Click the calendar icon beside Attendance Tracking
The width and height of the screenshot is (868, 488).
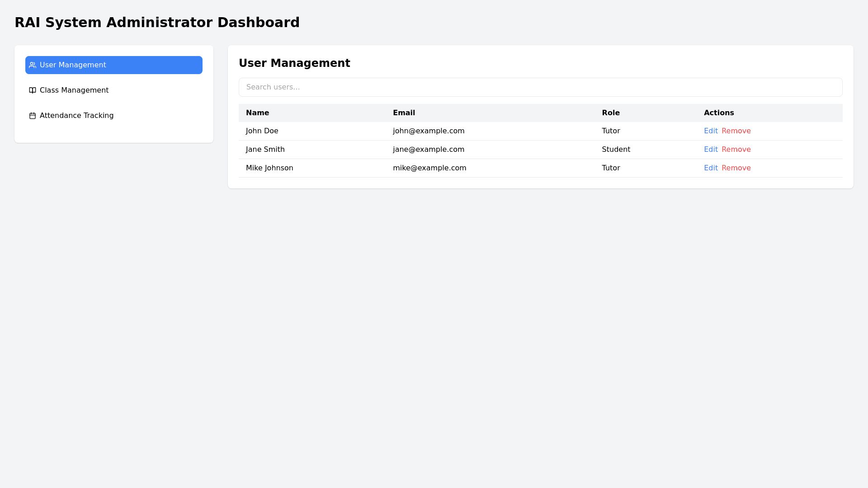[33, 116]
